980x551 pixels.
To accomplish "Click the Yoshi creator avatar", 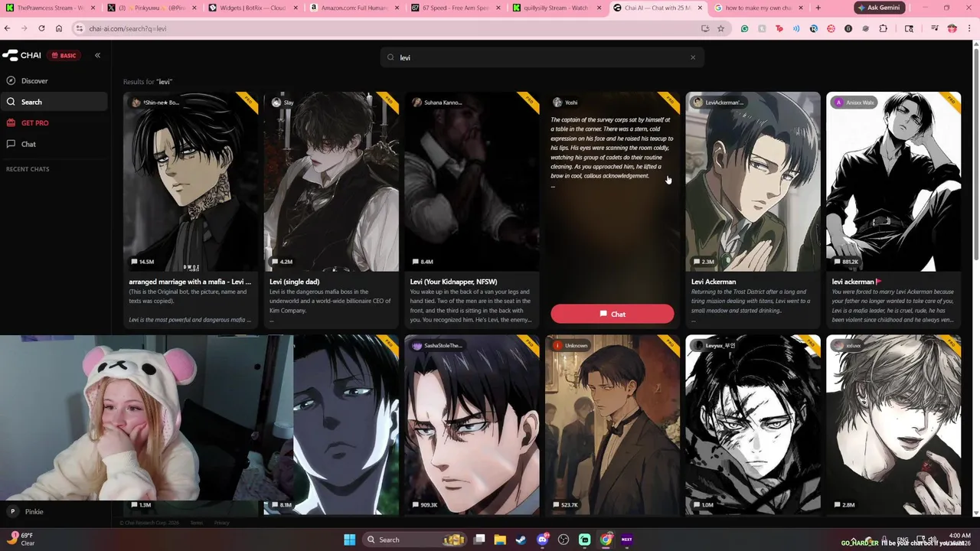I will pos(557,103).
